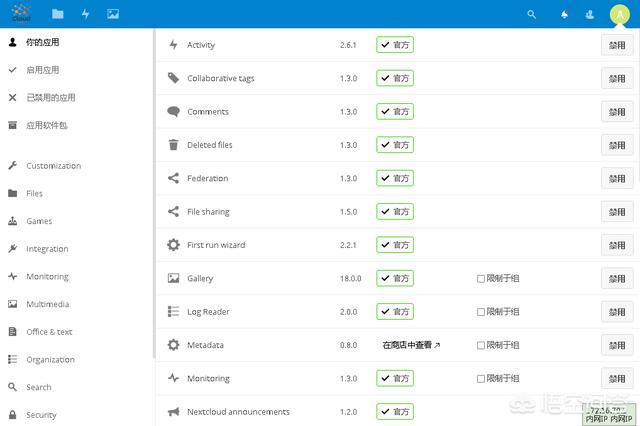Open Gallery from the top bar picture icon
Screen dimensions: 640x426
coord(113,14)
